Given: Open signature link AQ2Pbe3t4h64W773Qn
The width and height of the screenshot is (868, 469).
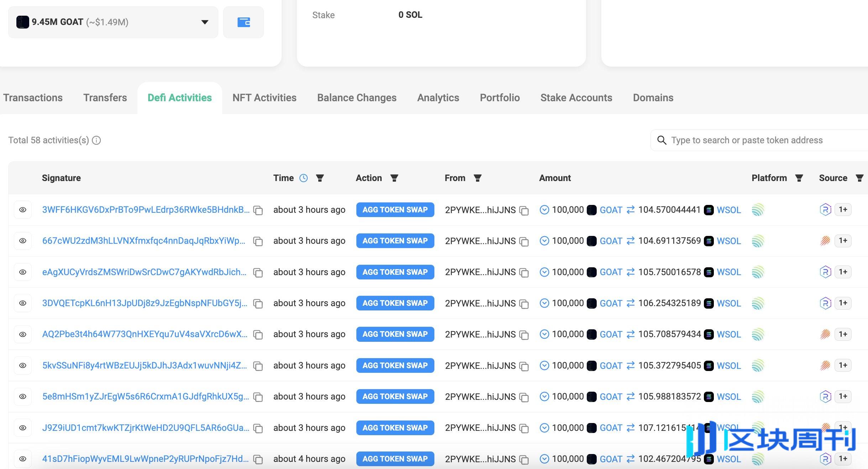Looking at the screenshot, I should [145, 334].
